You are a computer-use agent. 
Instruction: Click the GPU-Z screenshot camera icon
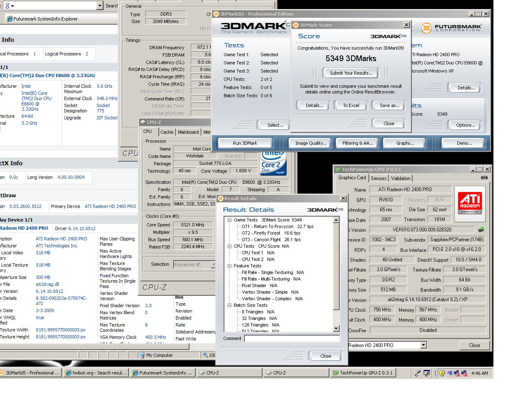tap(484, 178)
